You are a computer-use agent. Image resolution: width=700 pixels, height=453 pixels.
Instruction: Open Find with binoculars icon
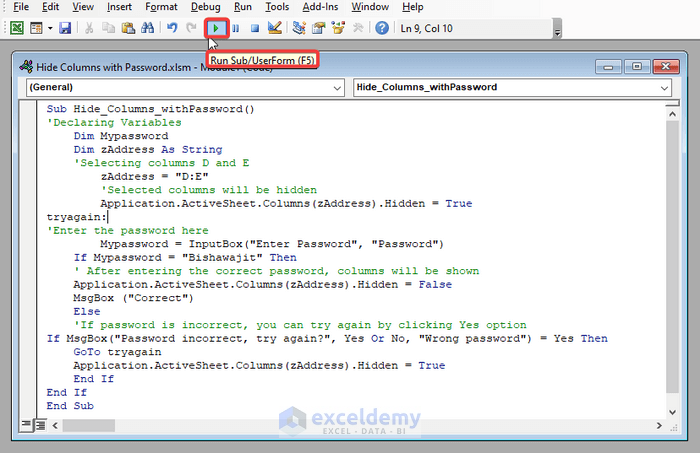click(x=147, y=28)
